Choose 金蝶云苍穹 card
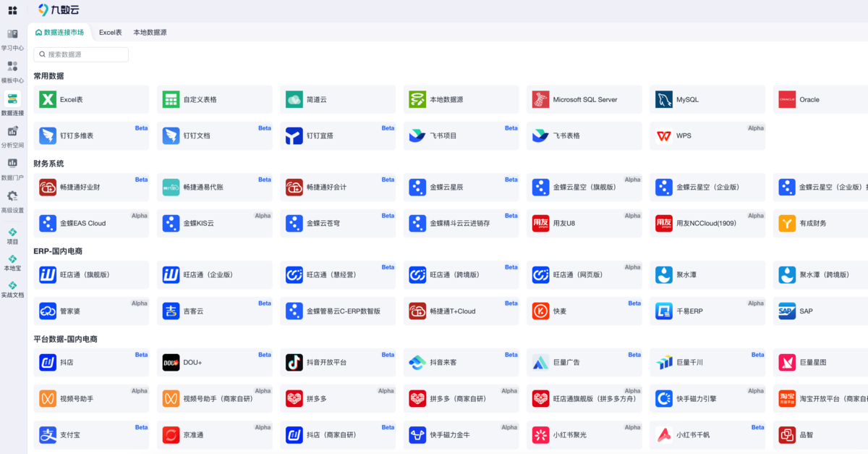868x454 pixels. (x=339, y=224)
